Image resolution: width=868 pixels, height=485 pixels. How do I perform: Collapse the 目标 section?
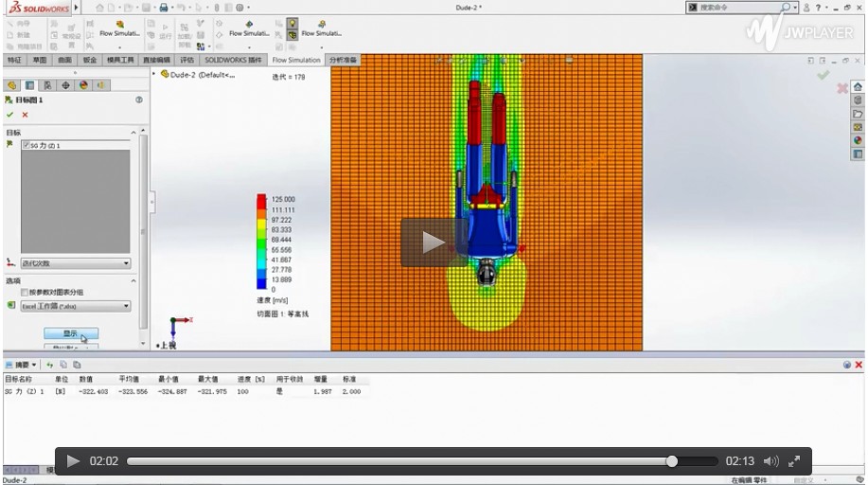pos(133,133)
